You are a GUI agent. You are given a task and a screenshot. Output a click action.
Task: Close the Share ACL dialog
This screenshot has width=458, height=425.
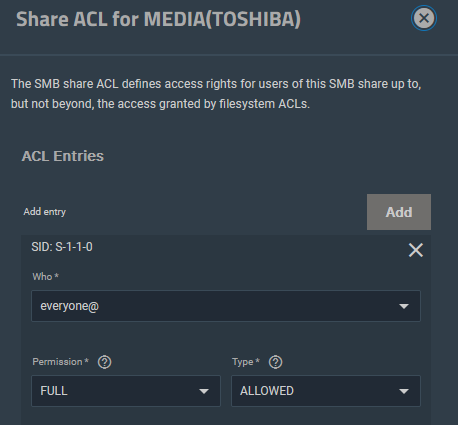pos(424,18)
